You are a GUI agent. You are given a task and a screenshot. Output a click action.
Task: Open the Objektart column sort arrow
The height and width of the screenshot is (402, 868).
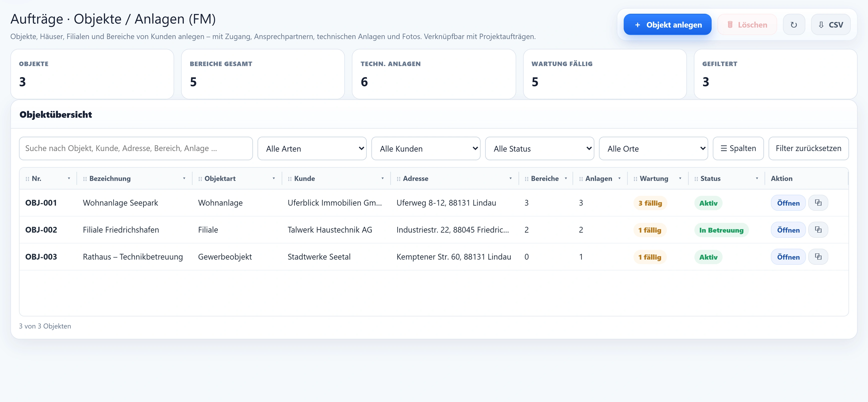pos(274,179)
